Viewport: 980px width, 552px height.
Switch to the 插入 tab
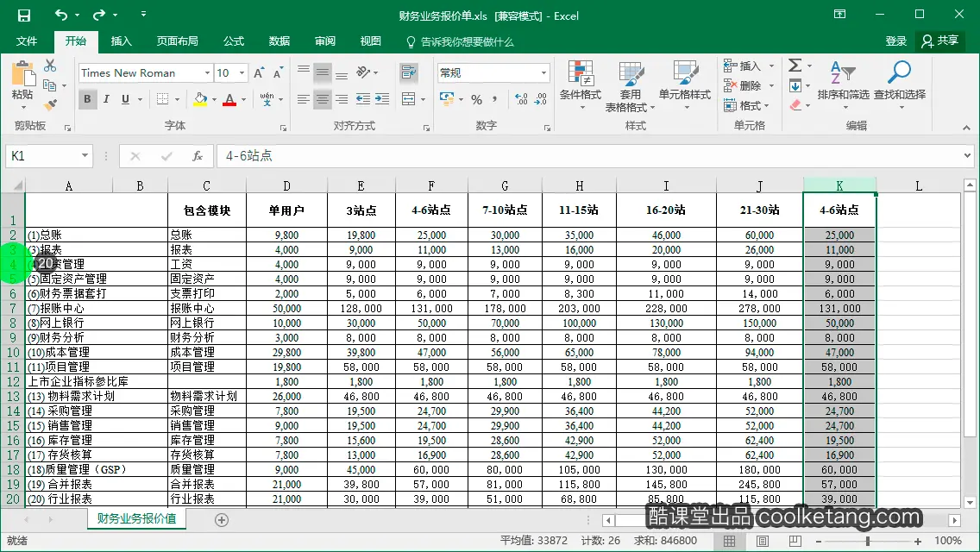click(122, 41)
